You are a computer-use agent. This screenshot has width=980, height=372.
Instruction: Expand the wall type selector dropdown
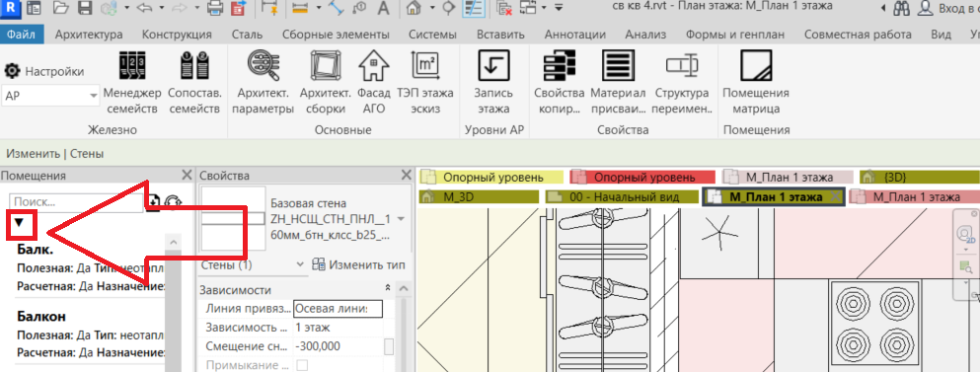pos(402,219)
